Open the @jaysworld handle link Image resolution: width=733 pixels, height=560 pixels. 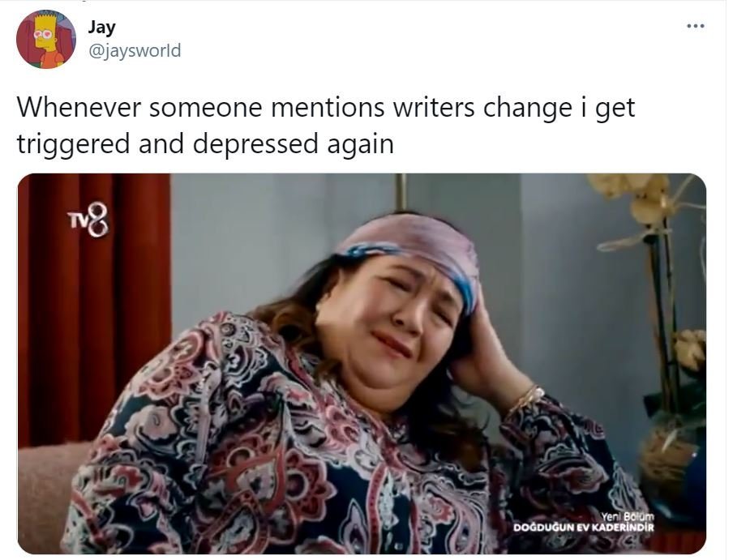tap(135, 50)
